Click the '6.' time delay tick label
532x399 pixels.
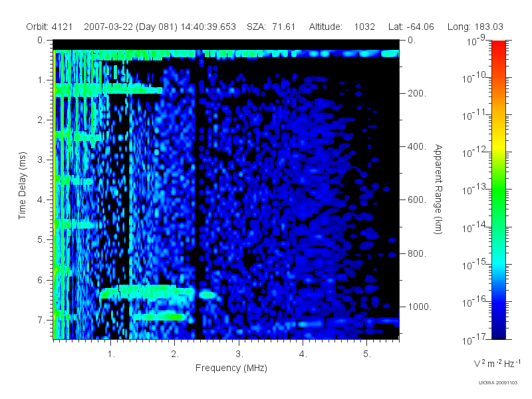tap(41, 280)
